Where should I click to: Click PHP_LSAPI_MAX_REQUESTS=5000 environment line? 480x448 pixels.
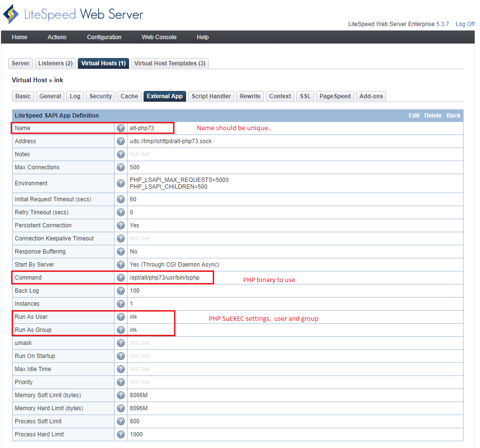coord(179,180)
